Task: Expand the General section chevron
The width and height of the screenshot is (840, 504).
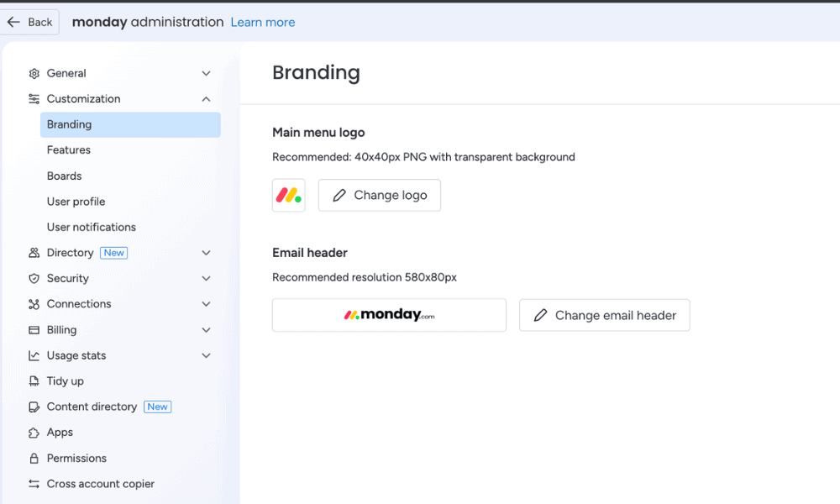Action: (206, 74)
